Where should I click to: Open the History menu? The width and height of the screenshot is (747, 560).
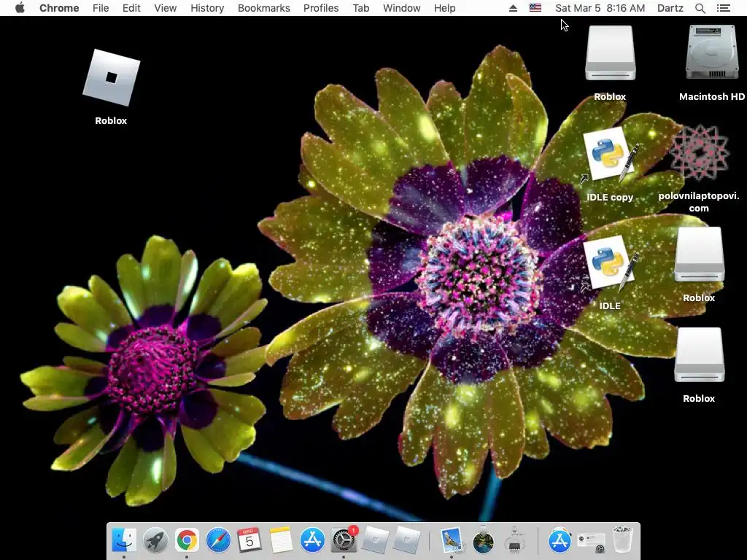tap(207, 8)
